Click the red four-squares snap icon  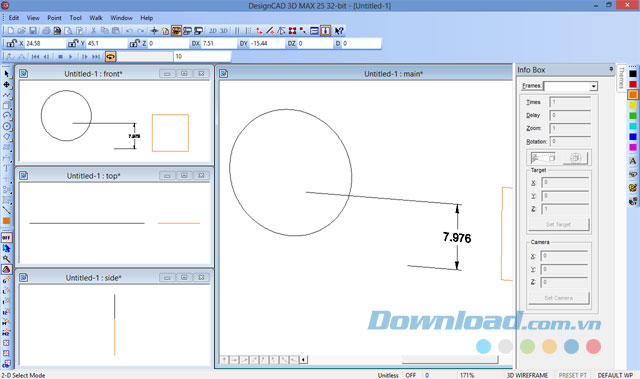(x=292, y=31)
